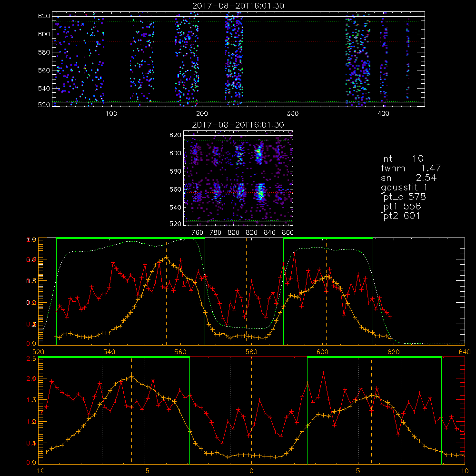Click x-axis label 540 on profile plot
The image size is (476, 476).
[x=109, y=352]
